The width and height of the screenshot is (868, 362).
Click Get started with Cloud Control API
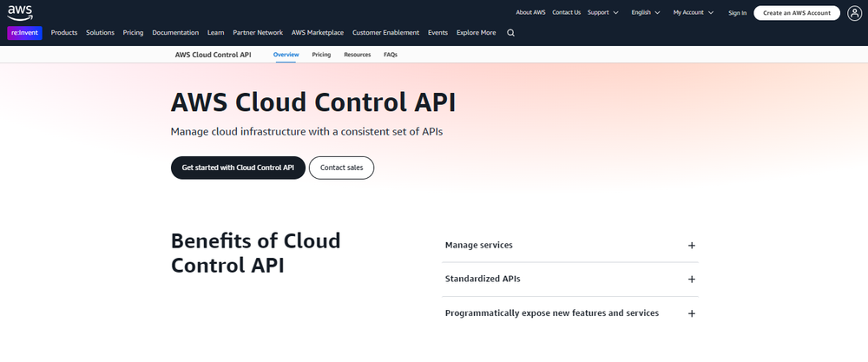238,168
